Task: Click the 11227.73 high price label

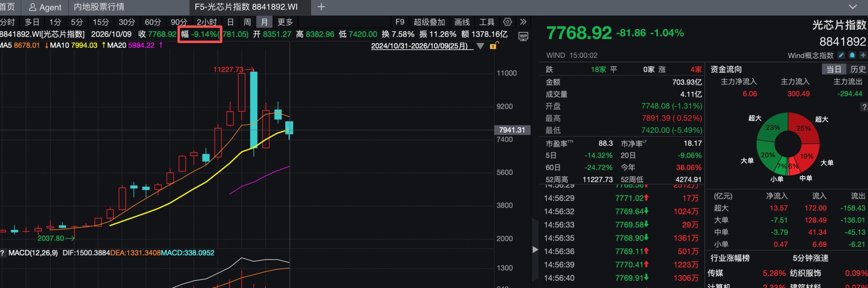Action: tap(228, 70)
